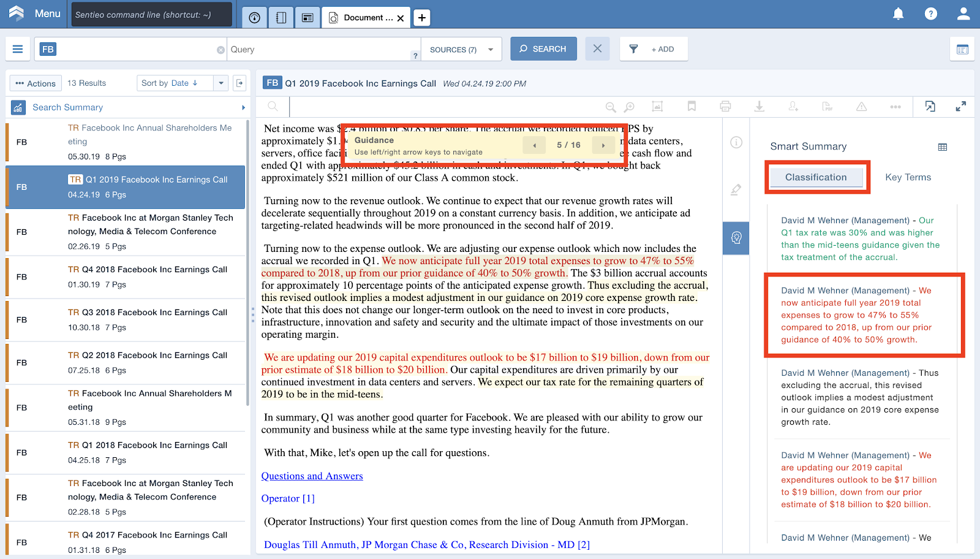Expand document to fullscreen
The height and width of the screenshot is (559, 980).
961,107
